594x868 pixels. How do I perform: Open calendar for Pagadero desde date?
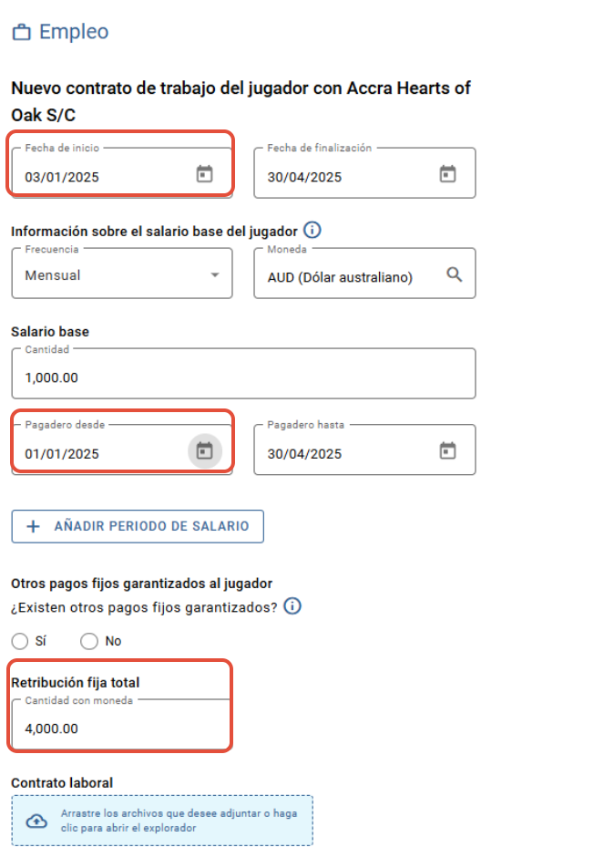point(205,450)
